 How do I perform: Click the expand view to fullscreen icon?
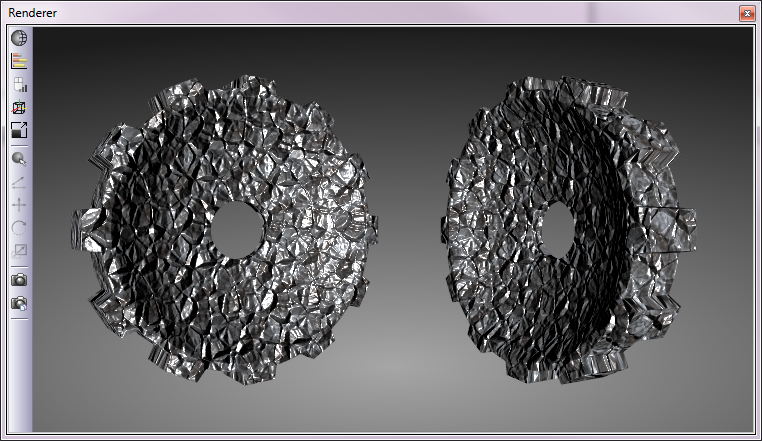click(x=19, y=130)
